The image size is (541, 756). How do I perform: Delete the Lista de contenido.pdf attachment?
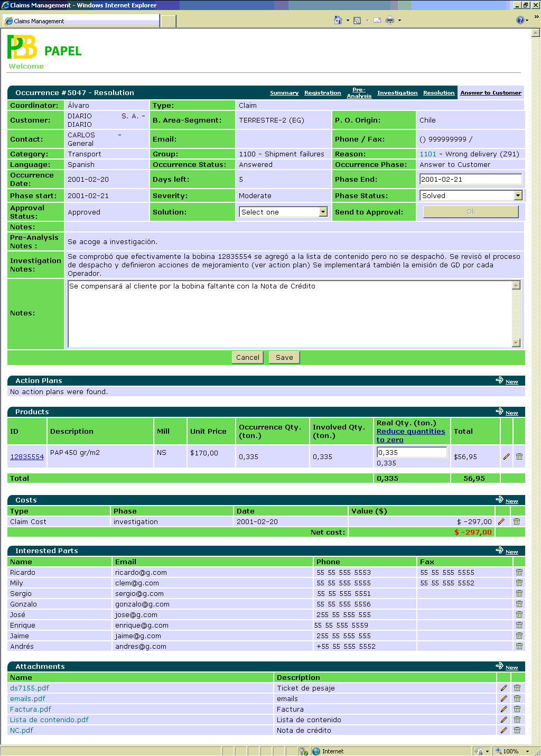[x=517, y=720]
